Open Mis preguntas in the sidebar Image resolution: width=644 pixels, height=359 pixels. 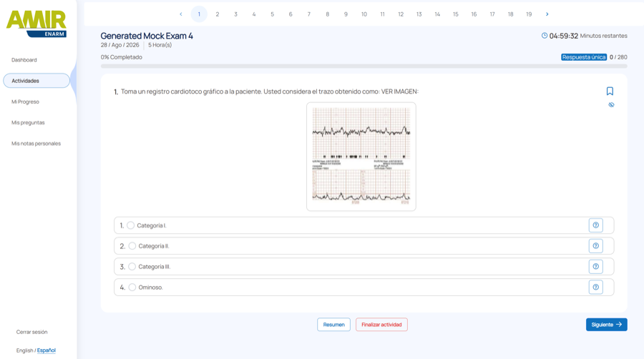(x=28, y=123)
